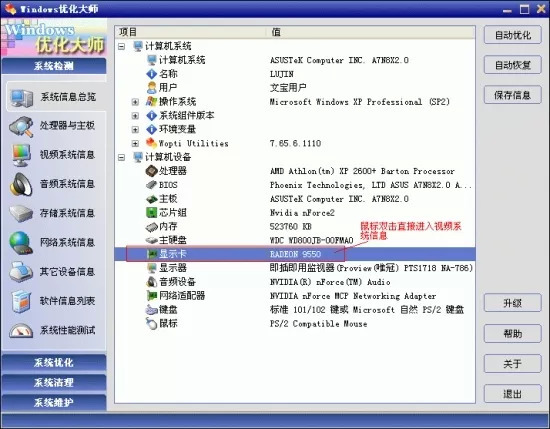550x429 pixels.
Task: Click the 自动优化 button
Action: point(512,35)
